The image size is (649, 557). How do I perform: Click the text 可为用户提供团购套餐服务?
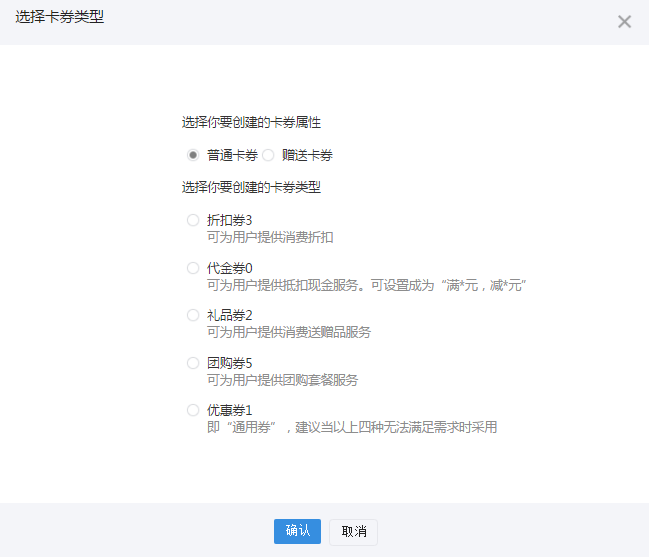(x=282, y=380)
